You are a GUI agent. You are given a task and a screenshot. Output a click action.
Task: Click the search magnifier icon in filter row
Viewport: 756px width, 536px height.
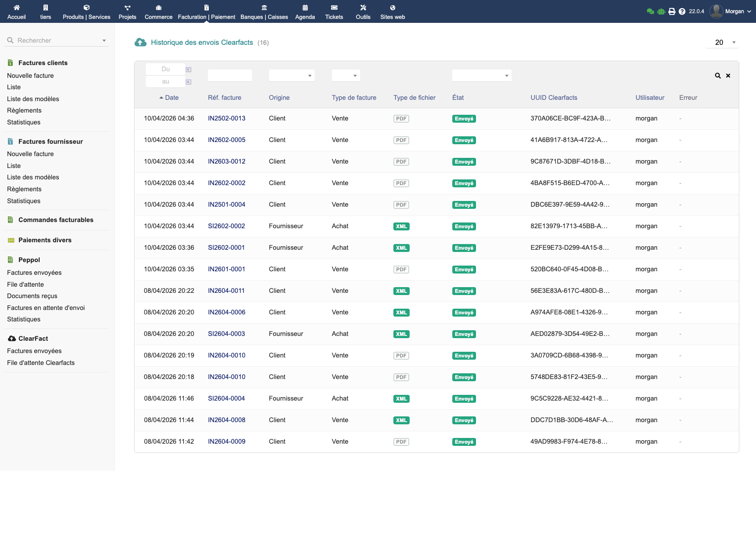[x=717, y=76]
